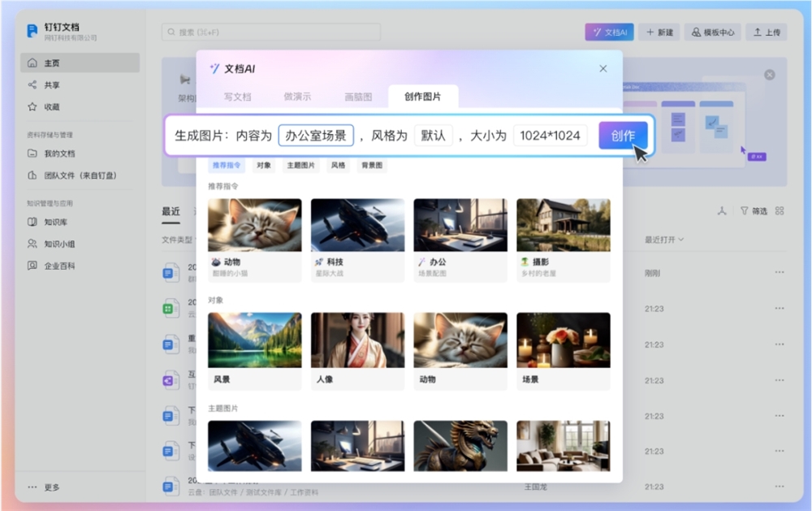Click the grid view icon near 筛选

780,210
